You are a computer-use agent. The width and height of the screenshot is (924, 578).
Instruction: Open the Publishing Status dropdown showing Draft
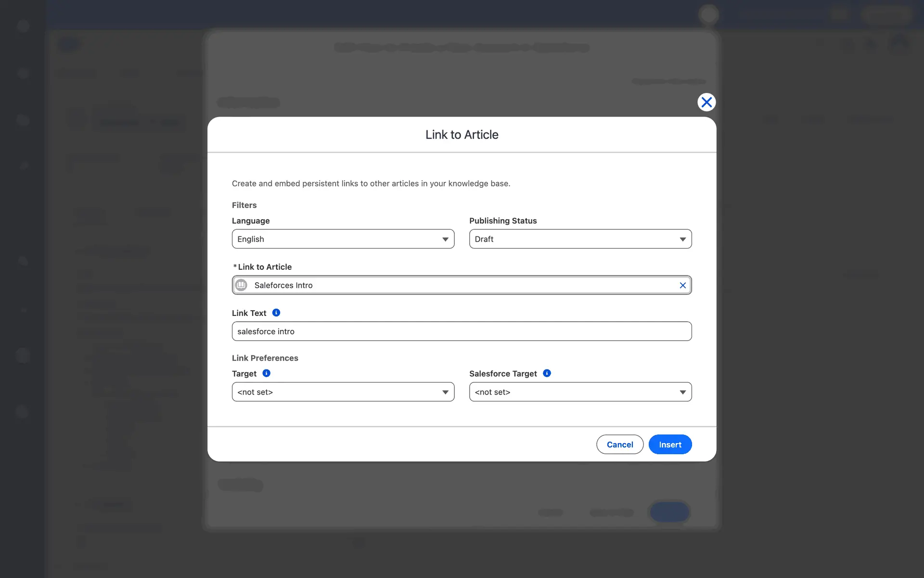pos(573,239)
